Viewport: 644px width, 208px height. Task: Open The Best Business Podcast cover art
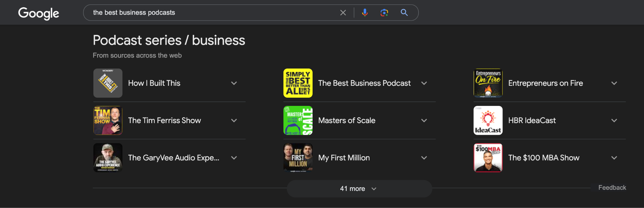(x=298, y=83)
